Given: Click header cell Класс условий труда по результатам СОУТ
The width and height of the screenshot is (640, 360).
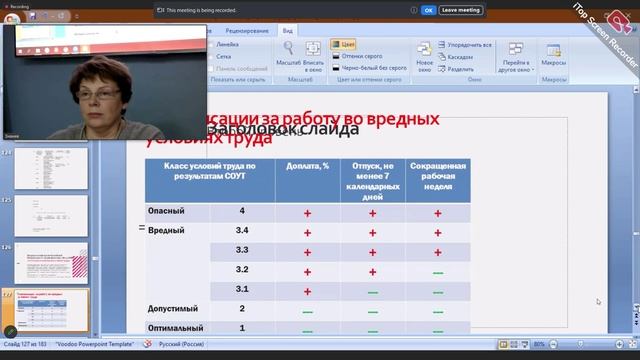Looking at the screenshot, I should (210, 180).
